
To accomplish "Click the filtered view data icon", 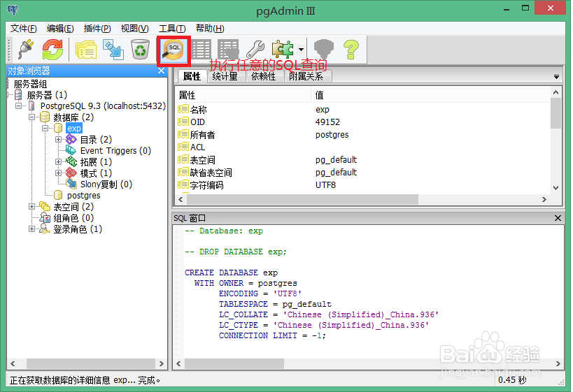I will tap(228, 50).
